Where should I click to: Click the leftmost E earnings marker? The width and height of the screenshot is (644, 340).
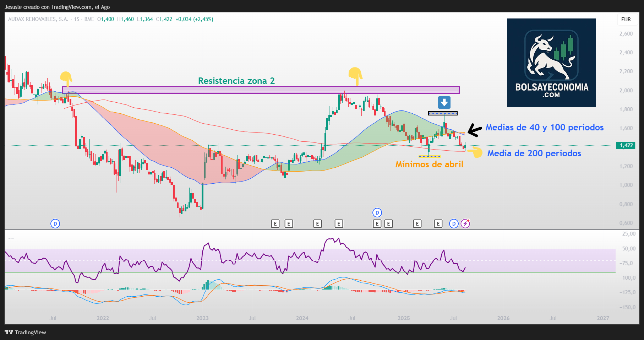275,223
